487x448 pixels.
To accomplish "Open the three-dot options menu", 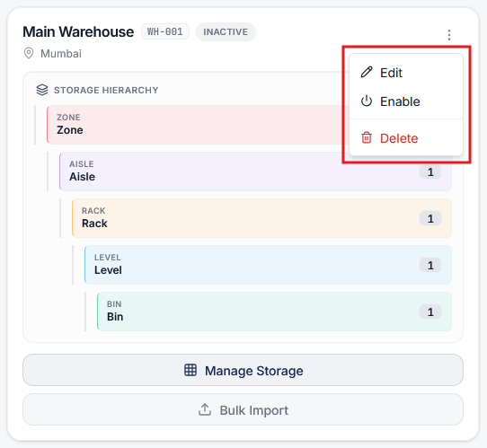I will pyautogui.click(x=448, y=35).
